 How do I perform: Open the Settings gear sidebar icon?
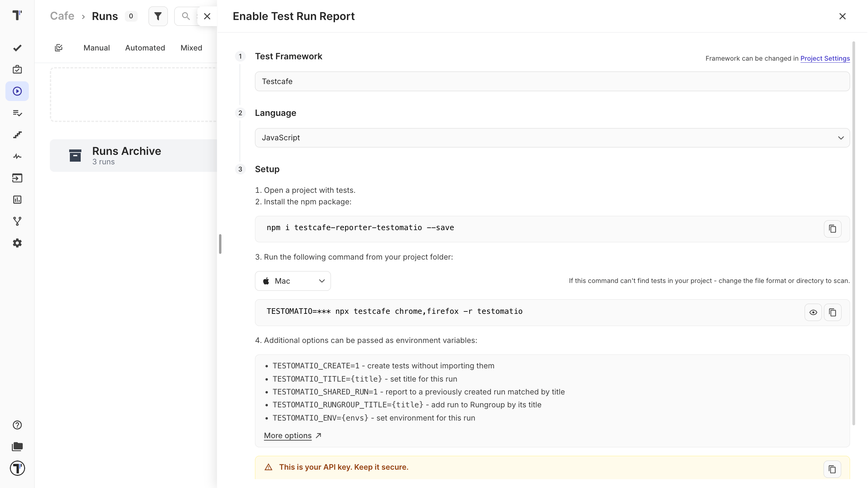[x=17, y=243]
